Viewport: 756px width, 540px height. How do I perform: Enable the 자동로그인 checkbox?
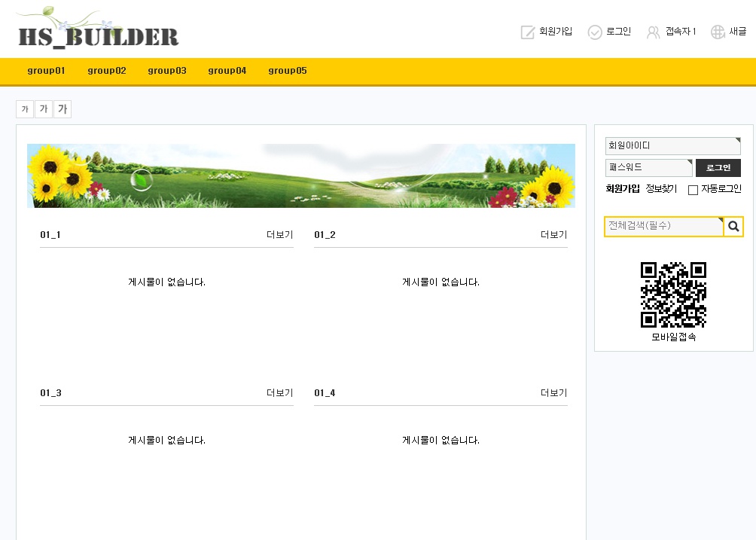[693, 190]
